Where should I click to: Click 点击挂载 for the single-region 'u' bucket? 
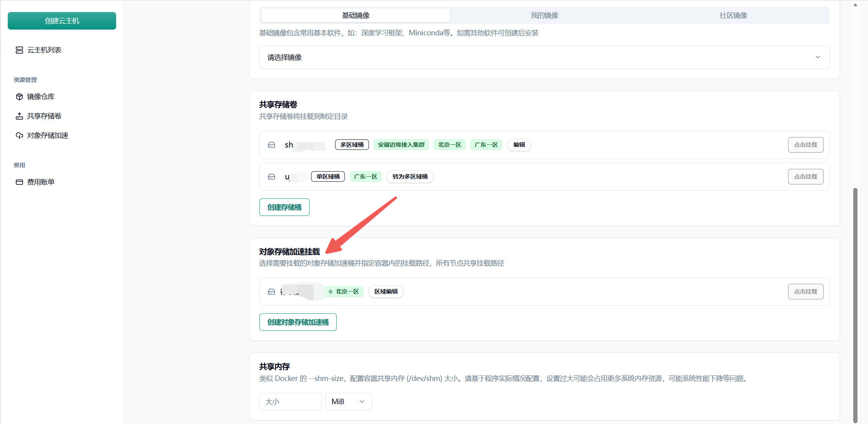tap(805, 177)
